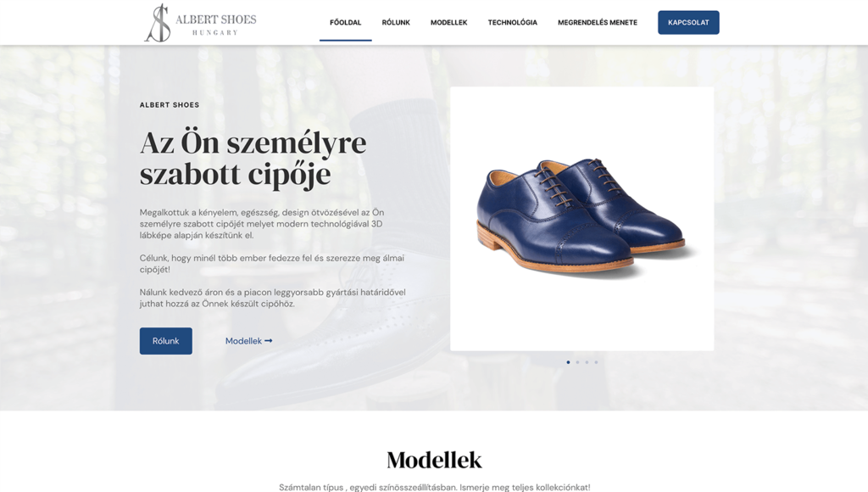Screen dimensions: 868x492
Task: Open Megrendelés menete in the navigation
Action: (598, 23)
